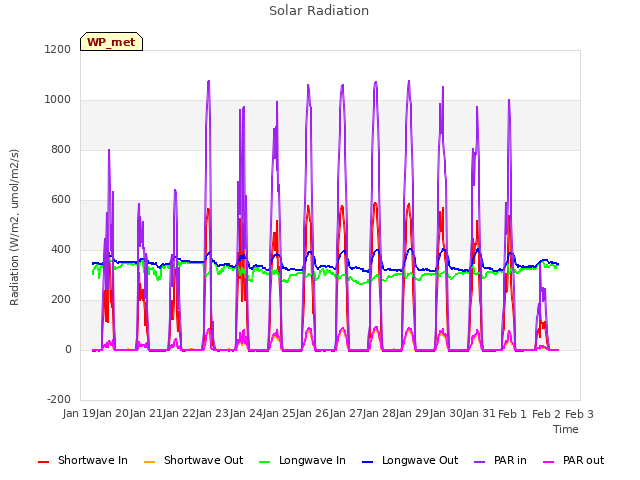The width and height of the screenshot is (640, 480).
Task: Click the Jan 23 x-axis date label
Action: pos(213,413)
